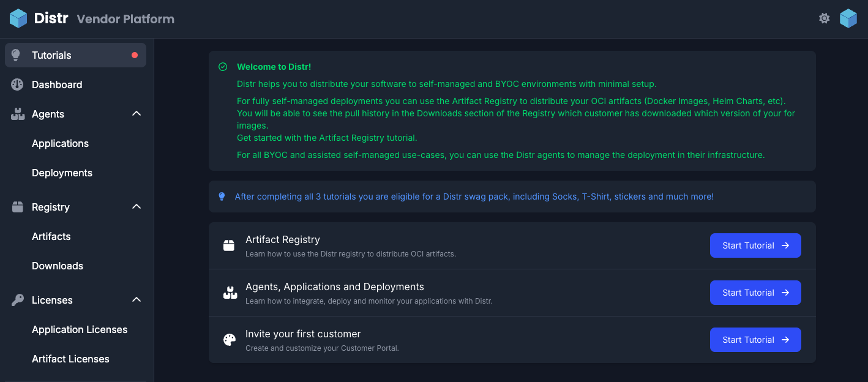Click the Dashboard gauge icon
Screen dimensions: 868x382
click(17, 84)
